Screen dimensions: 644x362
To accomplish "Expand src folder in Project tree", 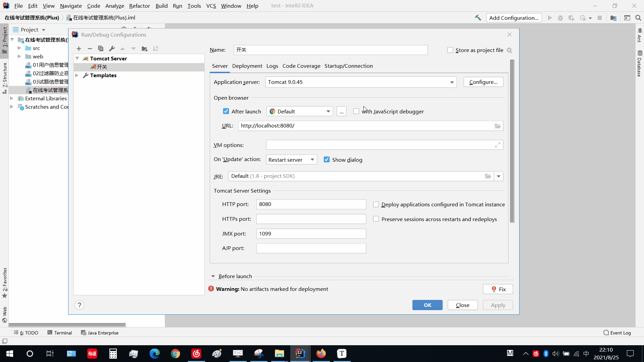I will [19, 48].
